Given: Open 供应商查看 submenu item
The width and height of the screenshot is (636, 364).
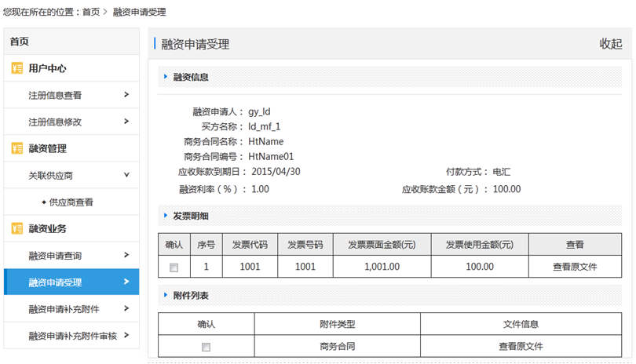Looking at the screenshot, I should click(x=71, y=202).
